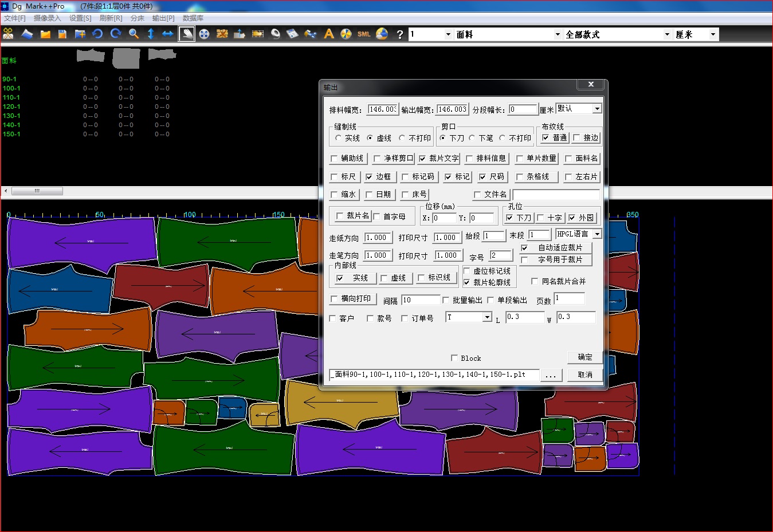
Task: Open the 设置[S] menu
Action: click(x=80, y=18)
